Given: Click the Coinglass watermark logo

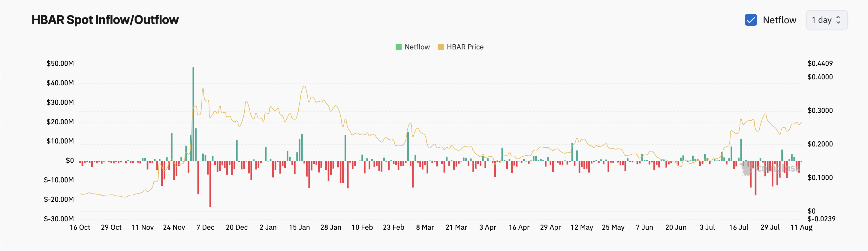Looking at the screenshot, I should click(747, 168).
